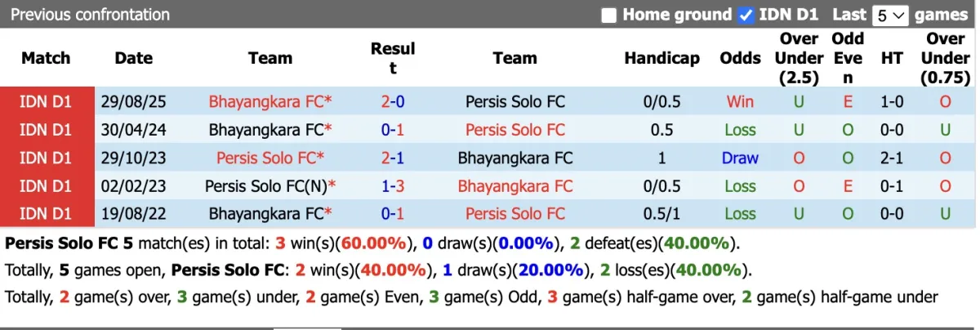Open Persis Solo FC link in 29/08/25 row
This screenshot has height=330, width=980.
515,102
